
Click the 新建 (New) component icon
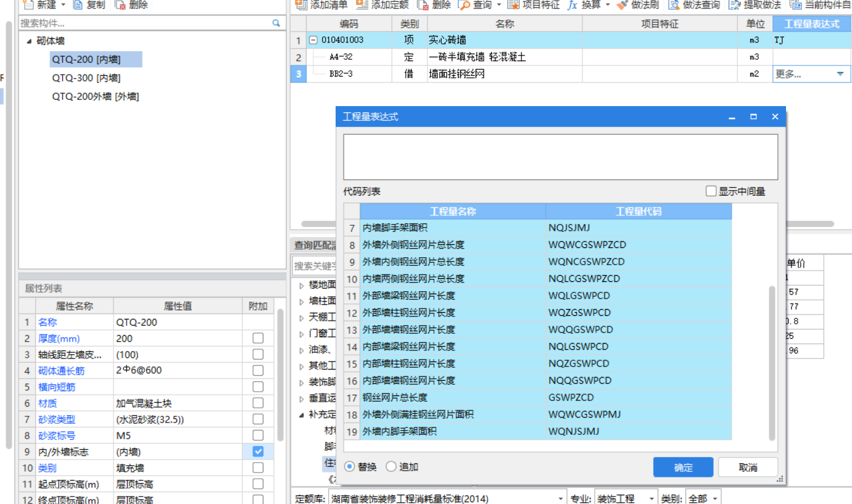[28, 5]
